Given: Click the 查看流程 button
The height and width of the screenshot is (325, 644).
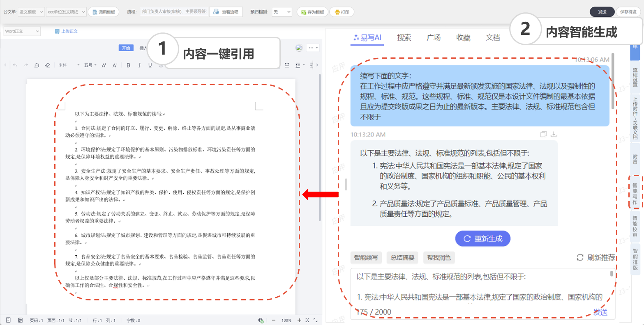Looking at the screenshot, I should click(226, 12).
